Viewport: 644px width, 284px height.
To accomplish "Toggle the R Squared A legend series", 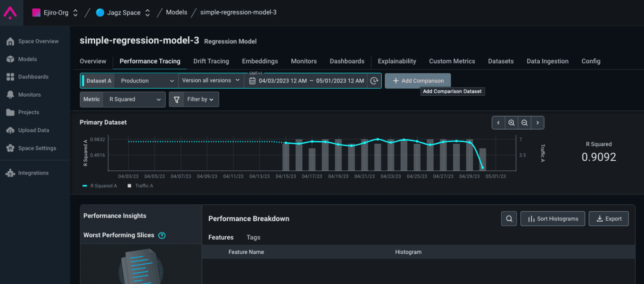I will pos(99,186).
